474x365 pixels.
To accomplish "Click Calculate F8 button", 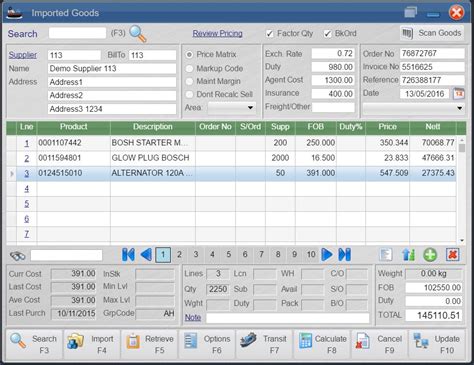I will (322, 344).
